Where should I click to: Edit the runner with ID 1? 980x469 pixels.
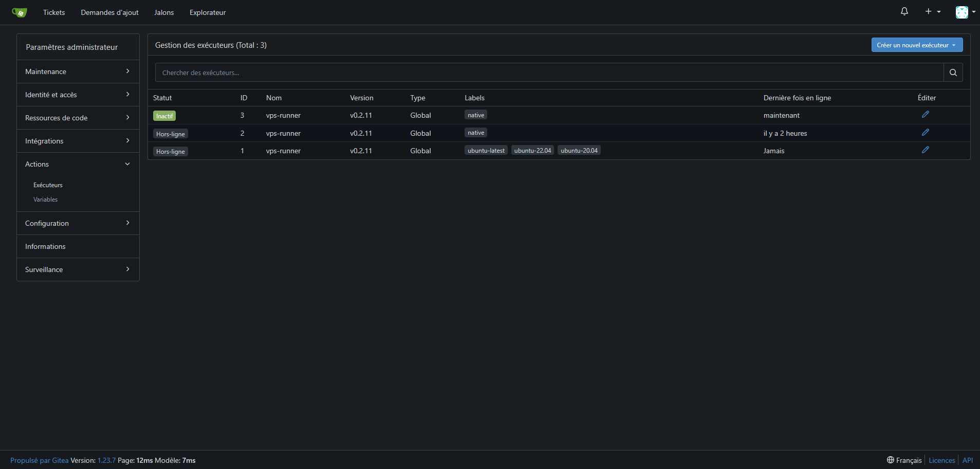[x=925, y=150]
